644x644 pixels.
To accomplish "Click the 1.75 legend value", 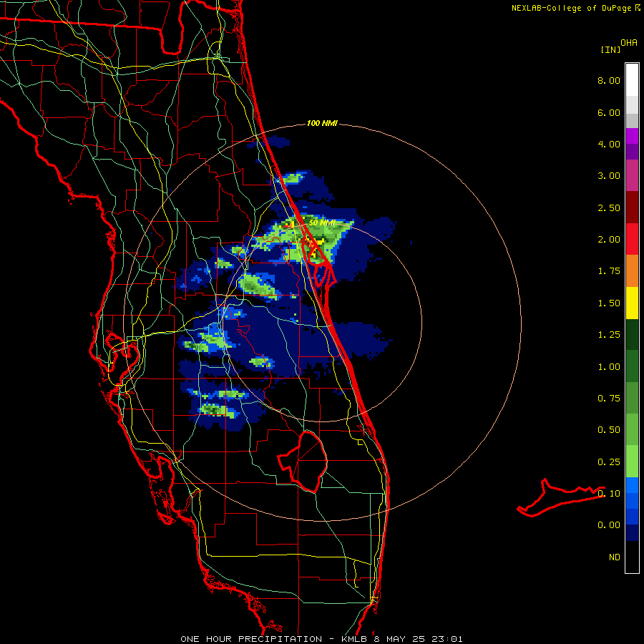I will click(x=609, y=271).
